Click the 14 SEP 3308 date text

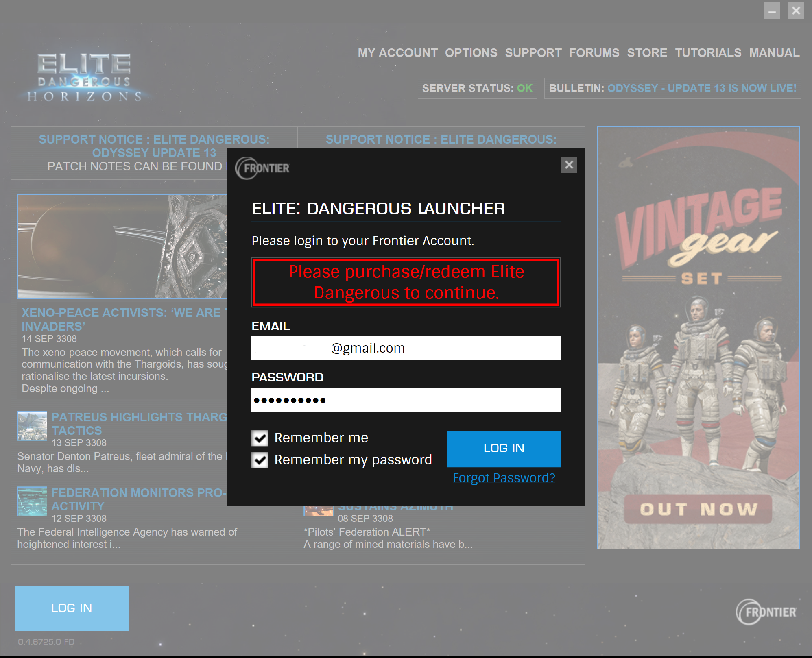click(49, 339)
